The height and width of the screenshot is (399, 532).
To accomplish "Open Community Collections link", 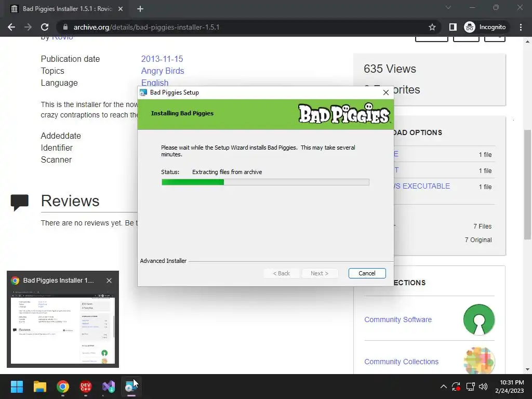I will pos(402,362).
